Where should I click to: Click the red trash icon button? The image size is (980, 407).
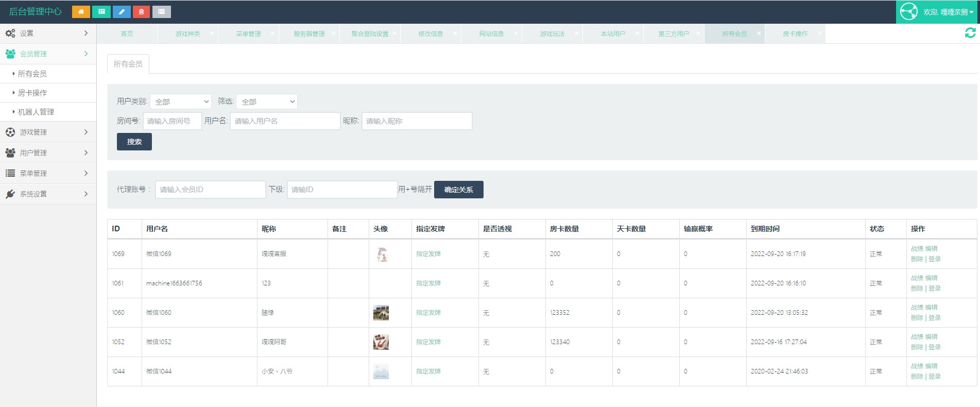point(141,11)
